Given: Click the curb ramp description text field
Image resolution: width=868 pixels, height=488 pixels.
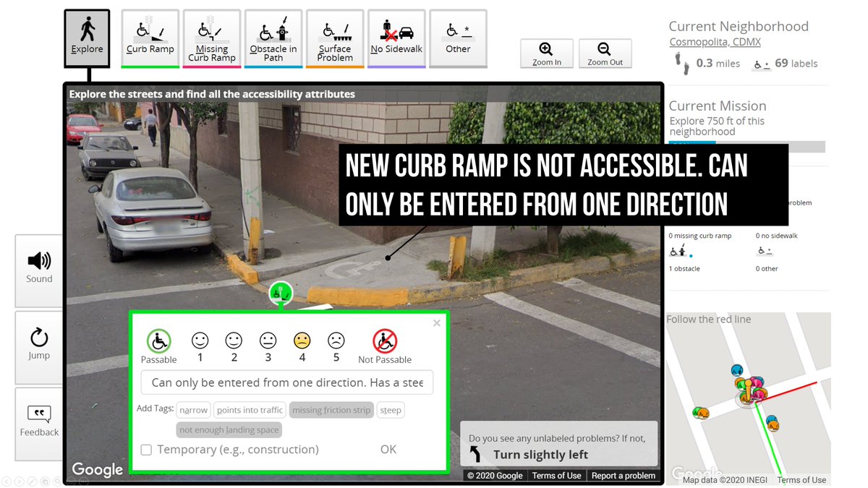Looking at the screenshot, I should 286,382.
